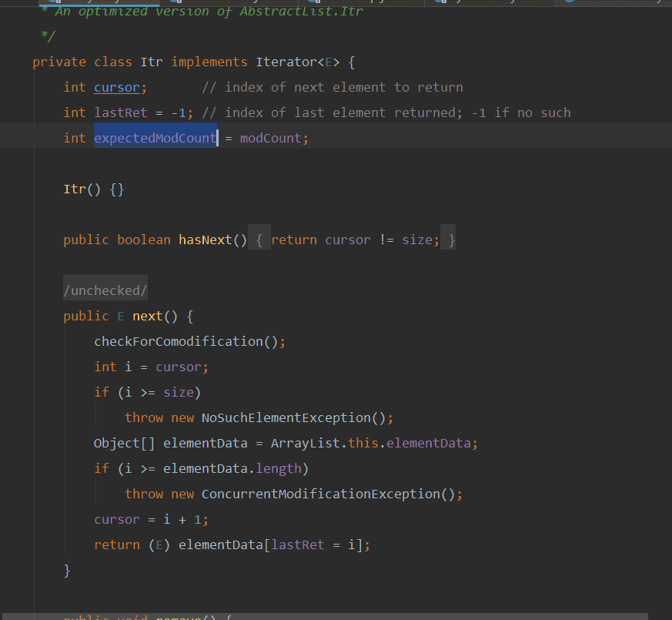672x620 pixels.
Task: Click the 'this' keyword in ArrayList.this
Action: point(363,443)
